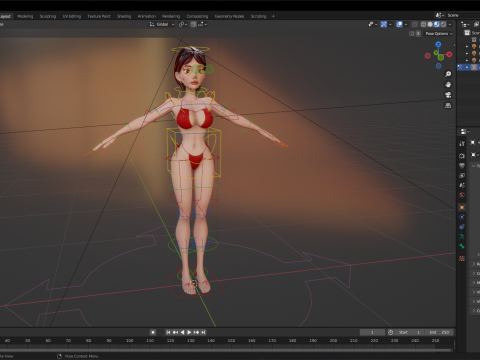480x360 pixels.
Task: Open the Global transform orientation dropdown
Action: (x=162, y=24)
